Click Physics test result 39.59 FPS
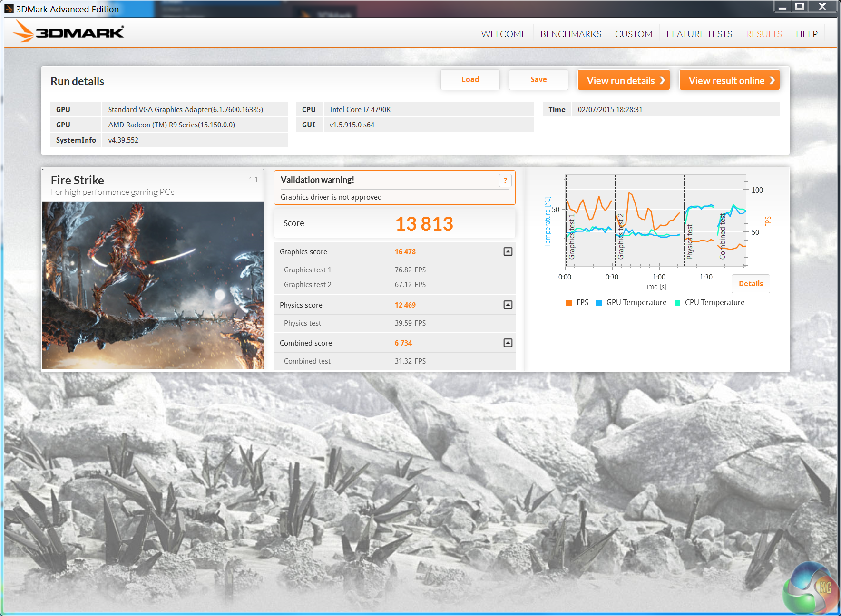The image size is (841, 616). pos(410,323)
